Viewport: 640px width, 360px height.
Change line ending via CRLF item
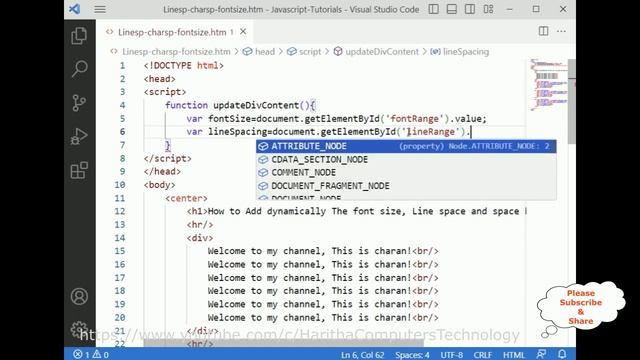tap(482, 355)
